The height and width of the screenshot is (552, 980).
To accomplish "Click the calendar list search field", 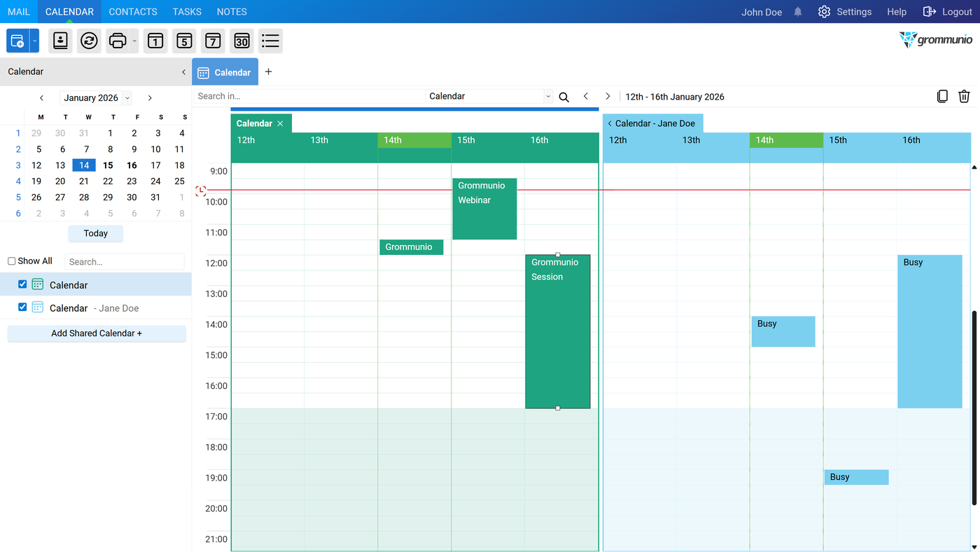I will 125,262.
